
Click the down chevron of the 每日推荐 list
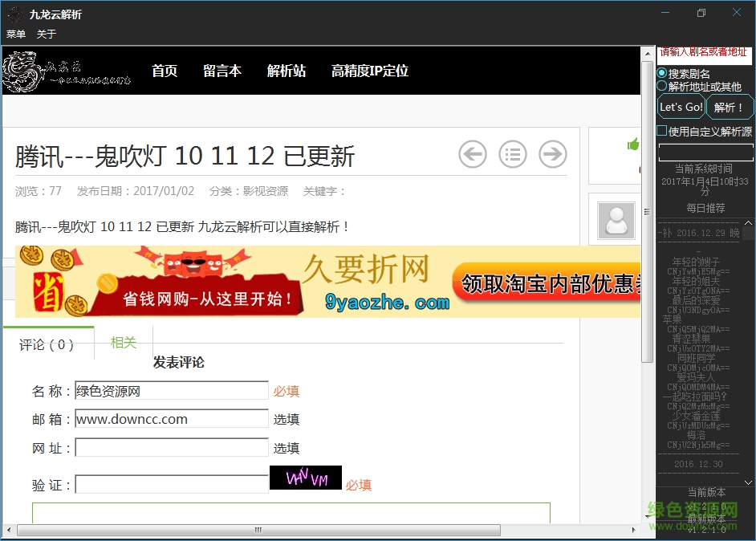(x=748, y=482)
